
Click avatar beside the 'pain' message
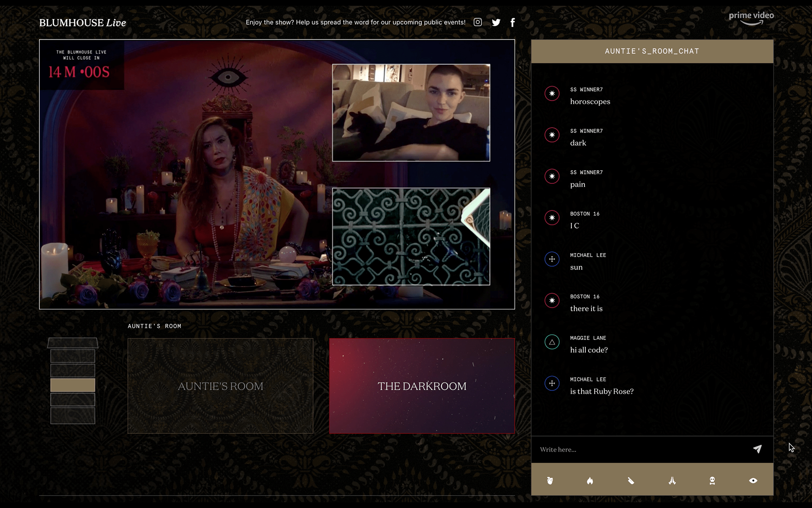tap(552, 177)
